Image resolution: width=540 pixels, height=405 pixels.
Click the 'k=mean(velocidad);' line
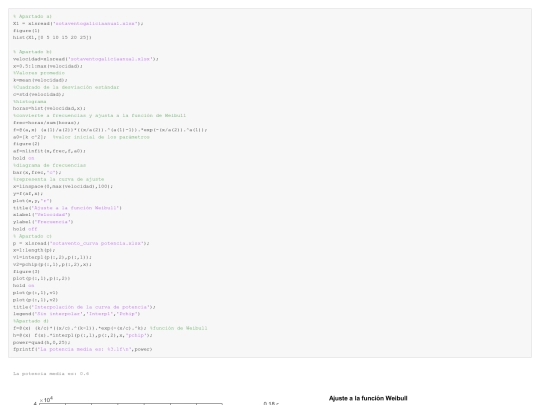pyautogui.click(x=40, y=80)
